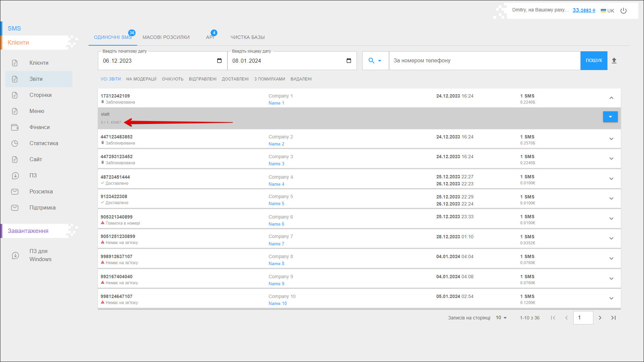
Task: Click the power logout icon
Action: point(624,11)
